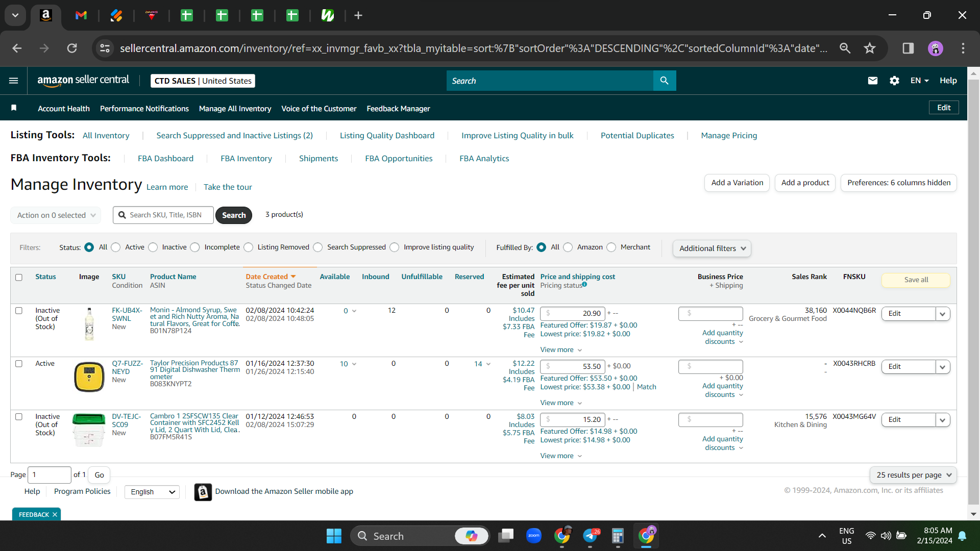Expand the Additional filters dropdown
Screen dimensions: 980x551
pos(712,248)
